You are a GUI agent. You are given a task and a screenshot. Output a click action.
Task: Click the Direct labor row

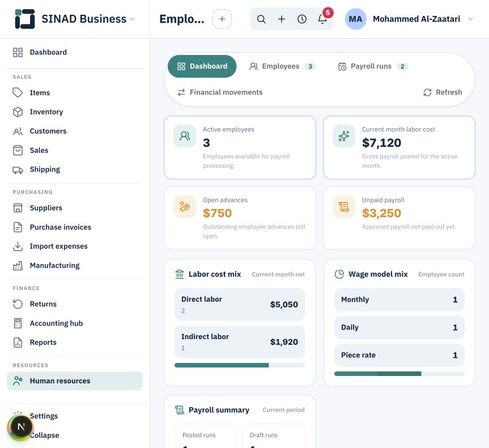240,305
